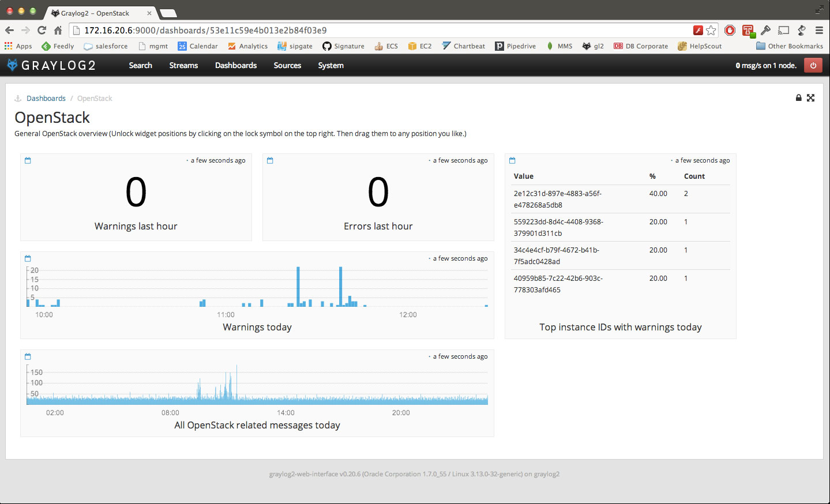Click calendar icon on Errors last hour widget

(x=270, y=160)
